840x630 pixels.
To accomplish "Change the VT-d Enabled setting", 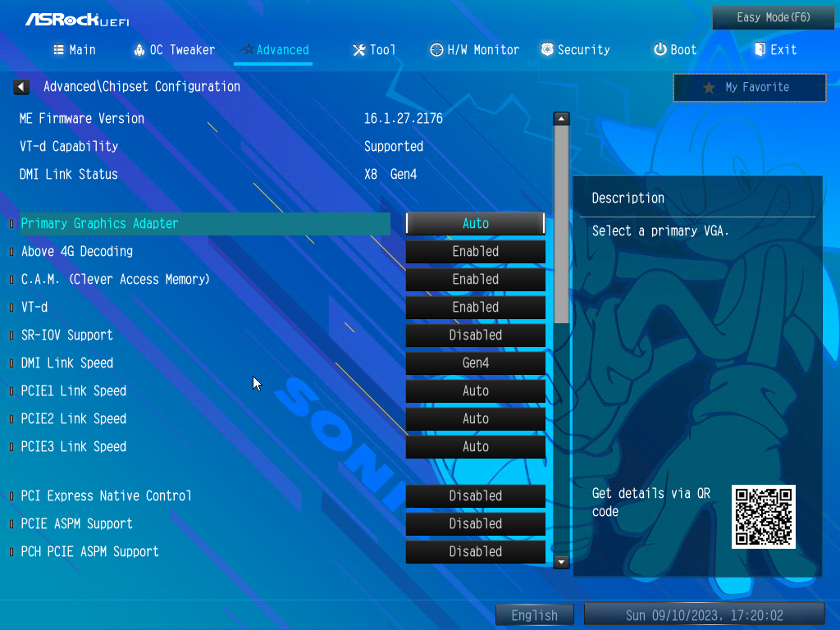I will pyautogui.click(x=475, y=307).
